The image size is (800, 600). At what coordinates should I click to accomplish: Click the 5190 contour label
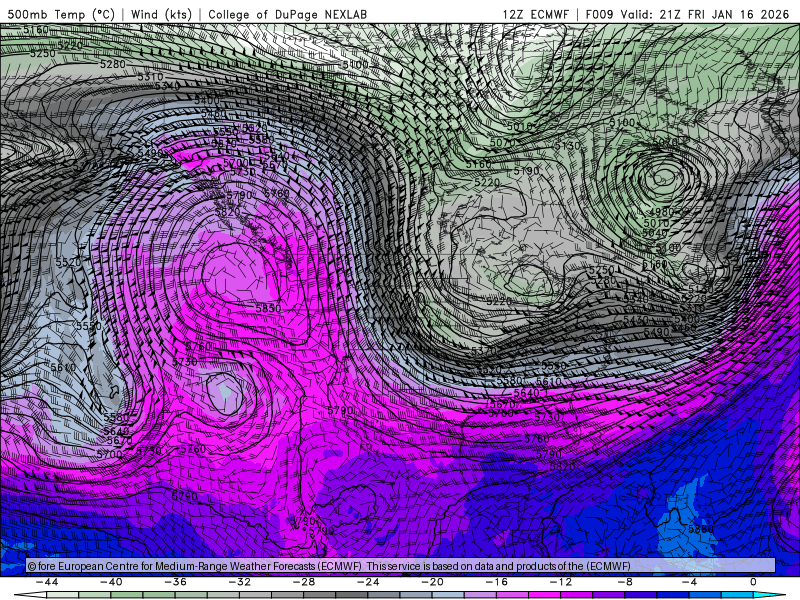[x=527, y=171]
